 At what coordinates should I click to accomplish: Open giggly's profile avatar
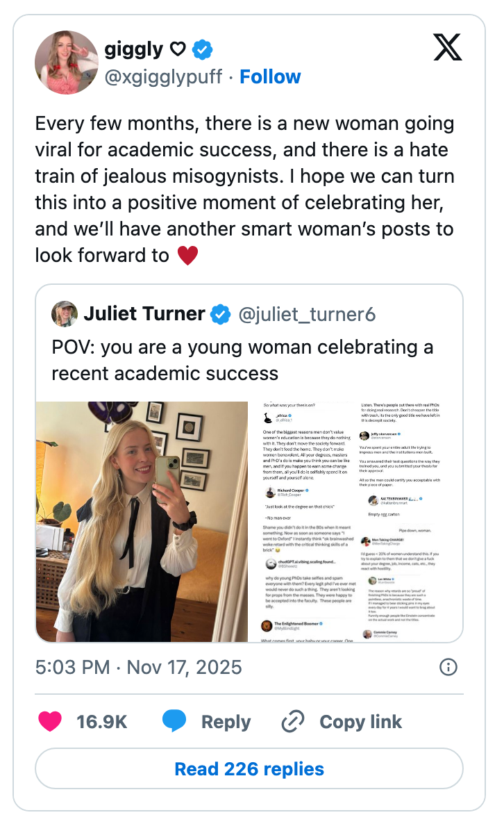click(67, 63)
